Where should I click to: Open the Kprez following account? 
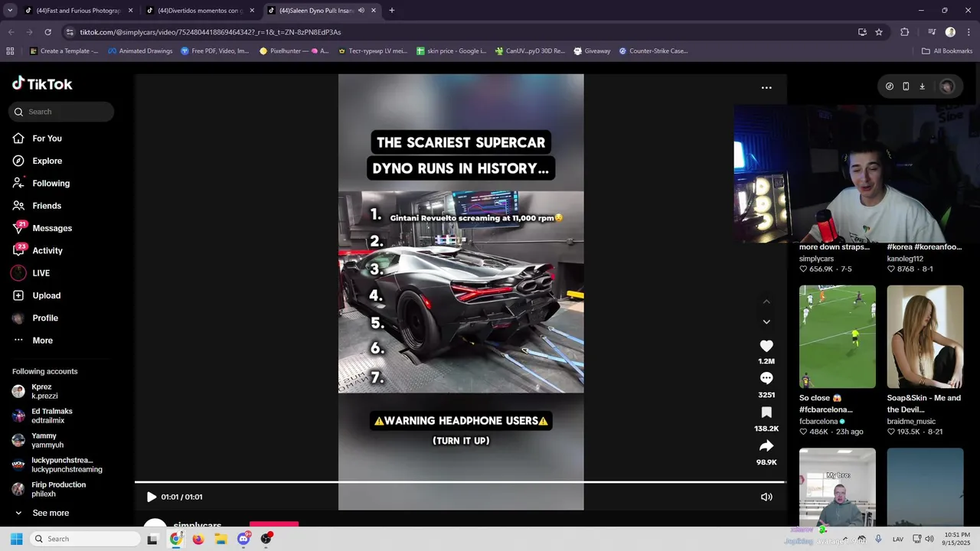(x=35, y=392)
